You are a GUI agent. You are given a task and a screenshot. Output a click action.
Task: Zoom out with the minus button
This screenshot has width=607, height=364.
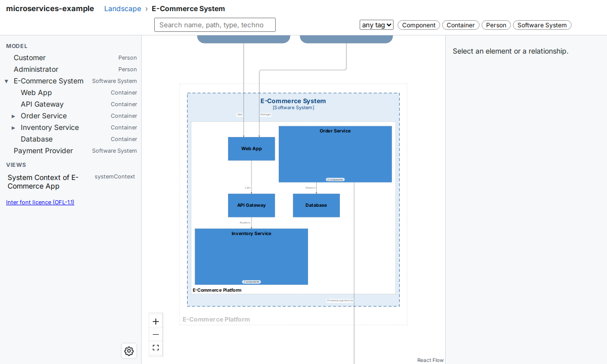[x=156, y=335]
